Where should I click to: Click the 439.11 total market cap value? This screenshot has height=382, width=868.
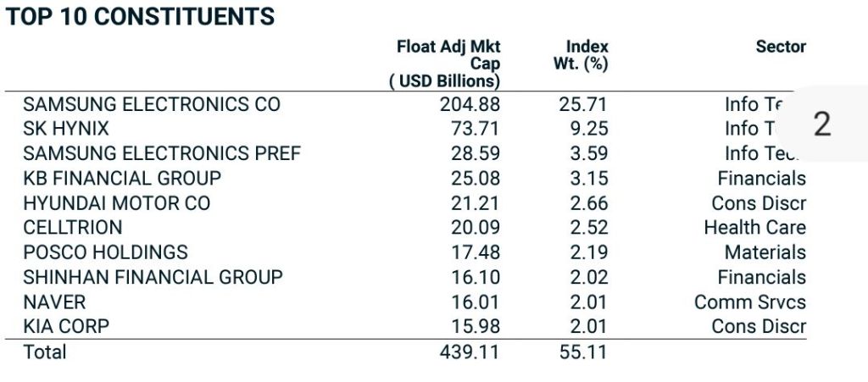click(x=470, y=352)
